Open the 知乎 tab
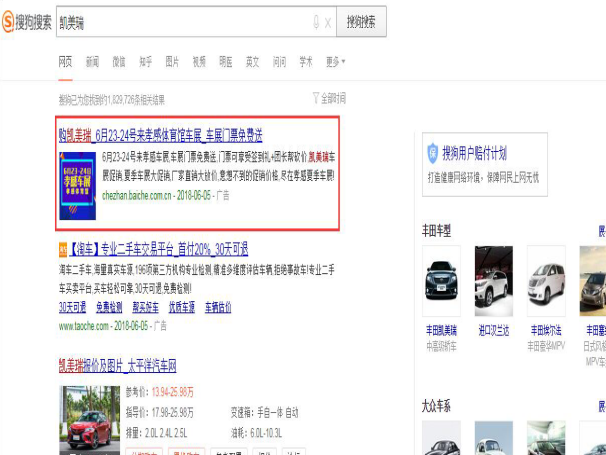 point(146,61)
